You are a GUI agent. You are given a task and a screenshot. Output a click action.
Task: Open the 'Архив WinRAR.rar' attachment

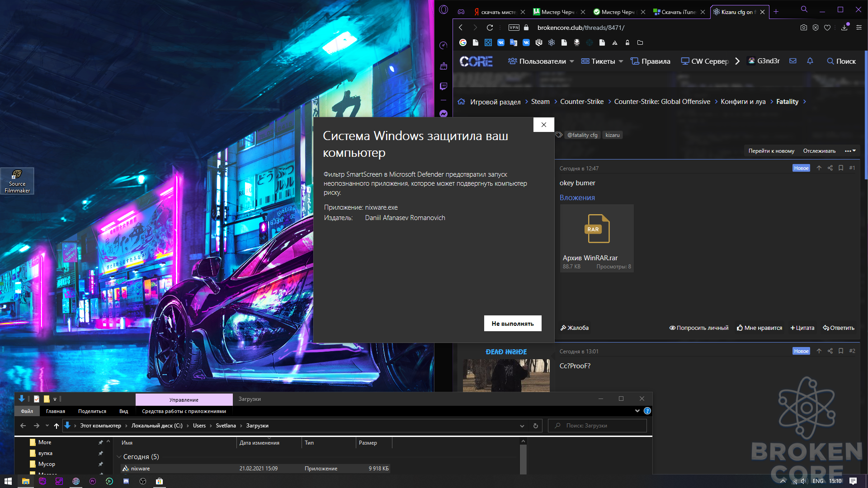click(x=597, y=238)
